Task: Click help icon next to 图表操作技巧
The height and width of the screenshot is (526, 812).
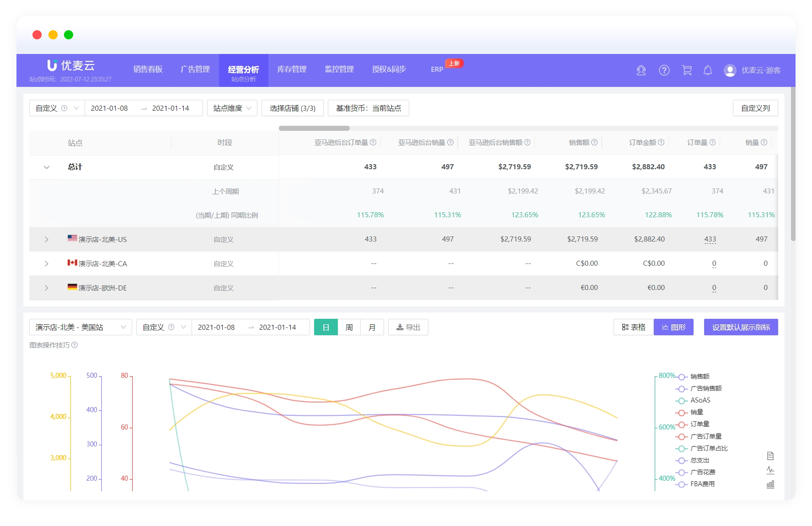Action: [75, 345]
